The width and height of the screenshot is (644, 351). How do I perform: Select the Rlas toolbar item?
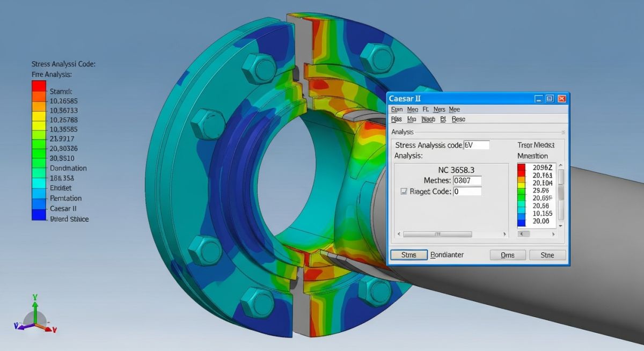click(397, 119)
